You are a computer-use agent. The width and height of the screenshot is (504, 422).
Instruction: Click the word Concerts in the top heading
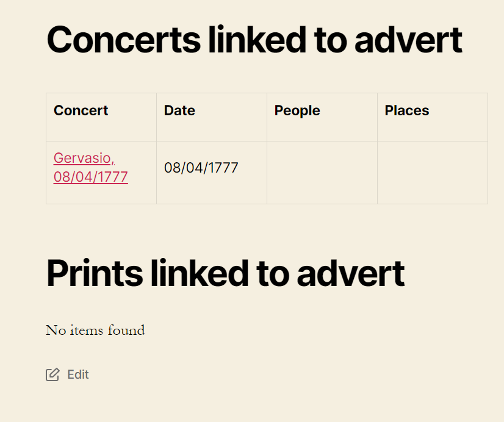click(124, 40)
